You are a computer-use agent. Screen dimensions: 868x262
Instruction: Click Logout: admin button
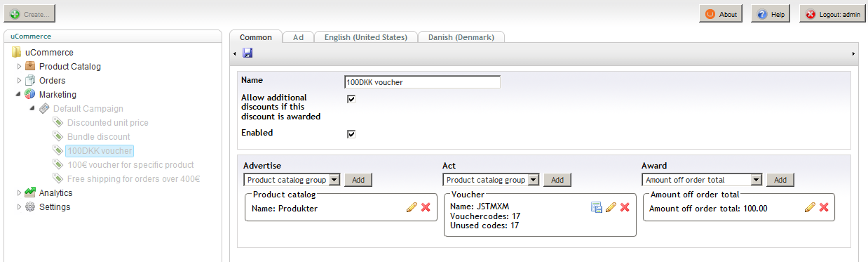[832, 14]
